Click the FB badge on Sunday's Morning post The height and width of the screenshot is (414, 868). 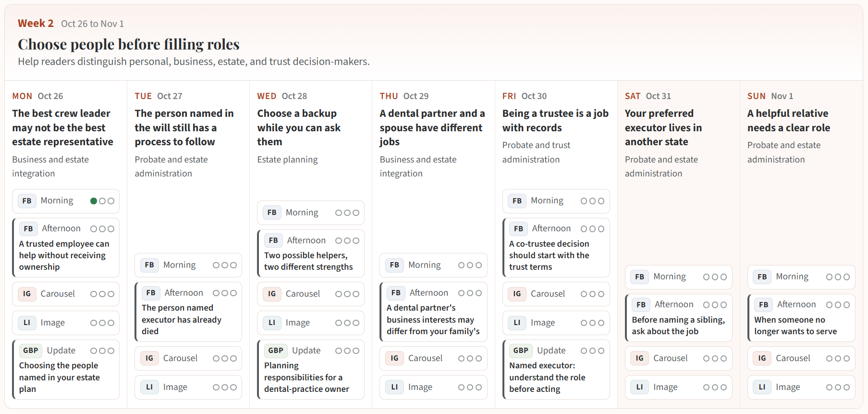(762, 277)
